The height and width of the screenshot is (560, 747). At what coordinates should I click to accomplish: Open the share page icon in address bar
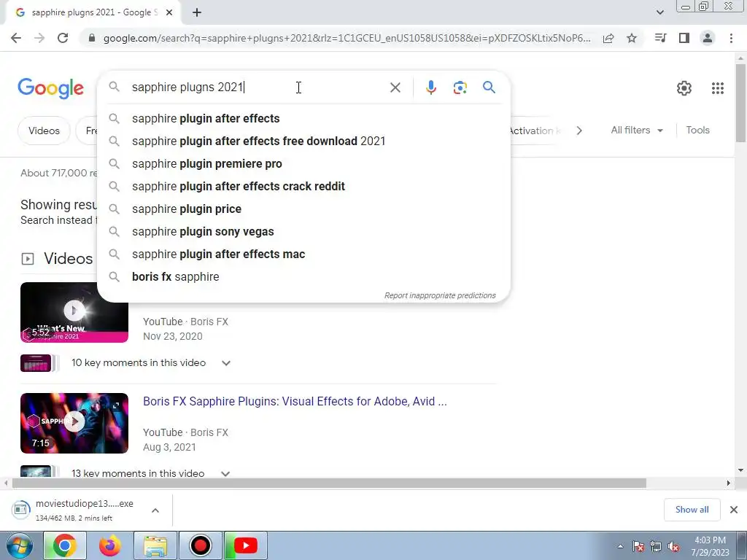608,38
